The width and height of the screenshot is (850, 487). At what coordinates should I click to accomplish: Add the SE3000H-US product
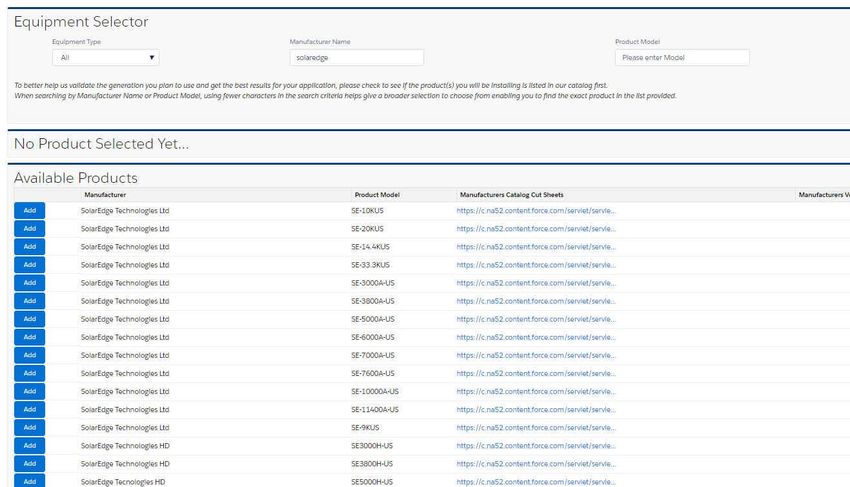30,446
